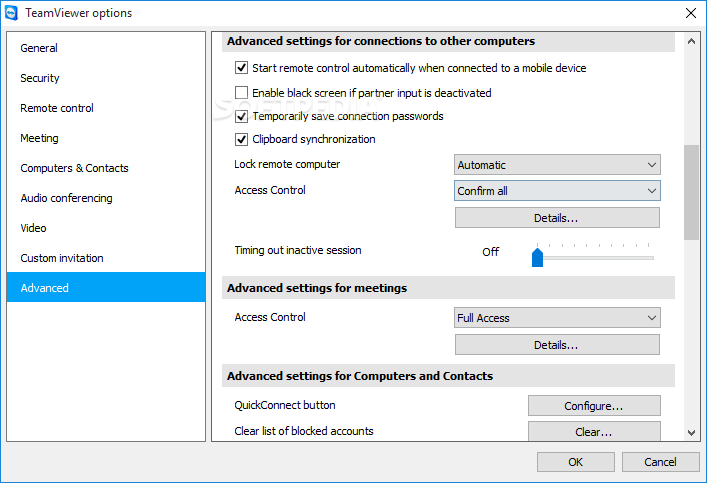Open the Custom invitation page
The width and height of the screenshot is (707, 483).
pos(106,258)
